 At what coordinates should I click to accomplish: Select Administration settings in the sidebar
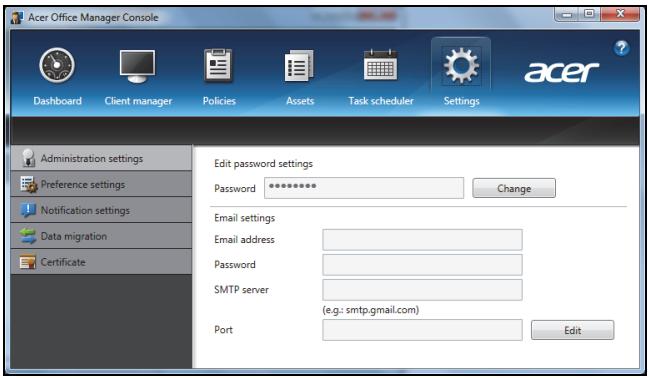pos(101,158)
